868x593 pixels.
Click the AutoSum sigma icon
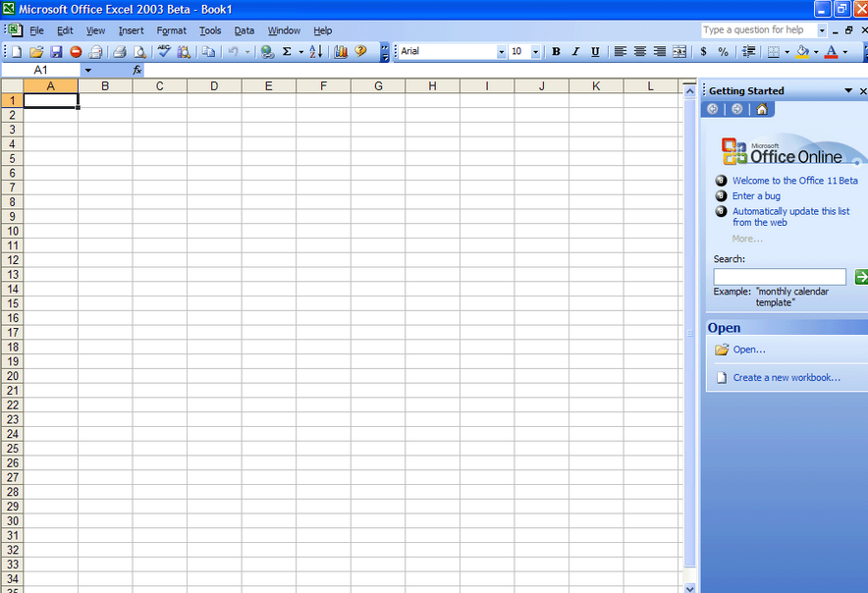pyautogui.click(x=287, y=51)
